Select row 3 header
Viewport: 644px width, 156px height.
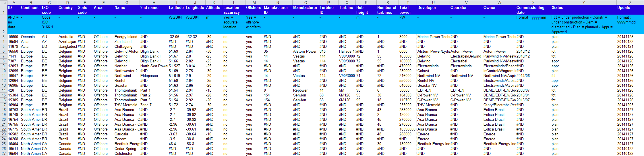pyautogui.click(x=3, y=37)
